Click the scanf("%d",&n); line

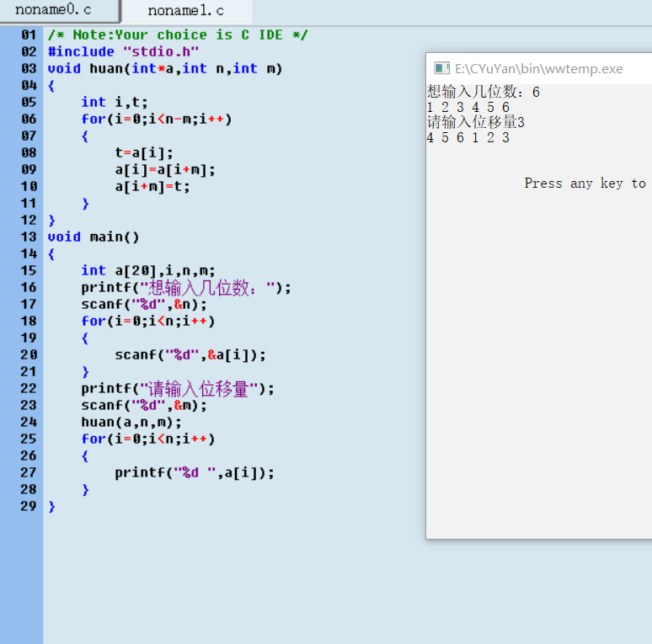click(x=144, y=305)
